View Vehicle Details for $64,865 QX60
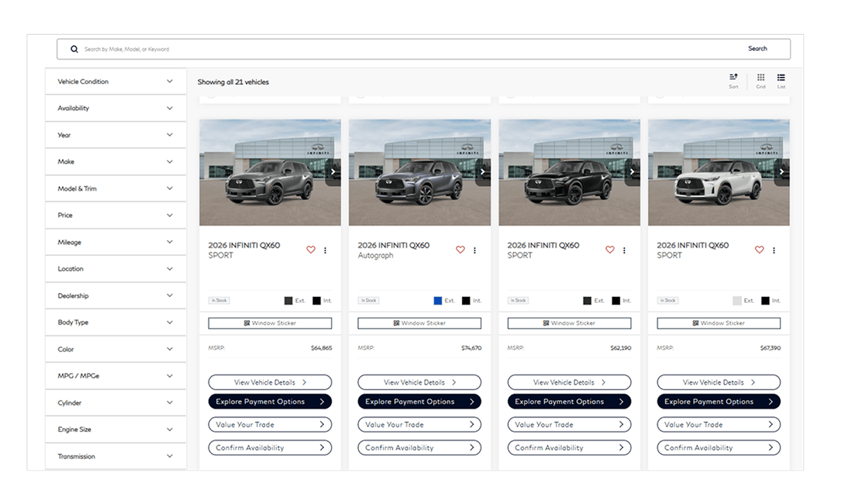This screenshot has width=859, height=504. 270,382
